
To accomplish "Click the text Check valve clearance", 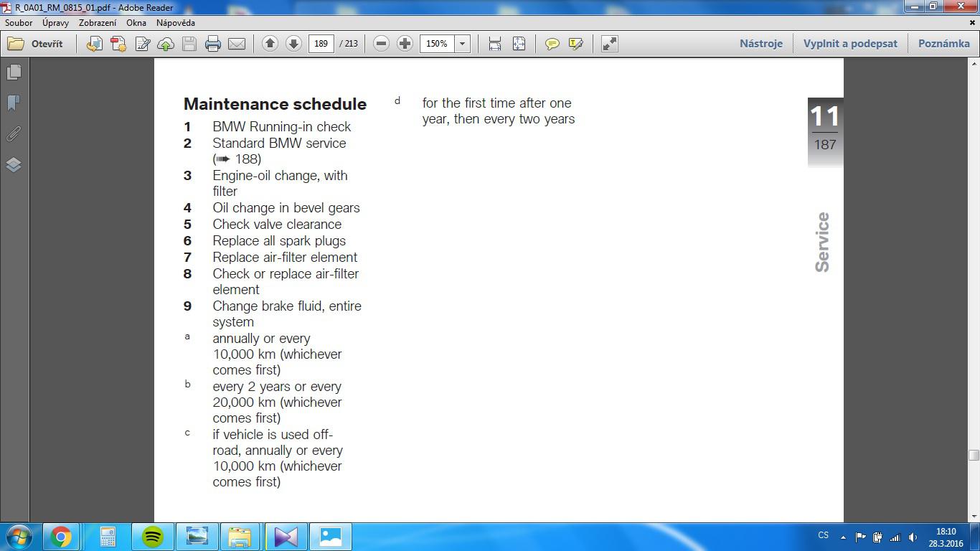I will click(x=277, y=225).
